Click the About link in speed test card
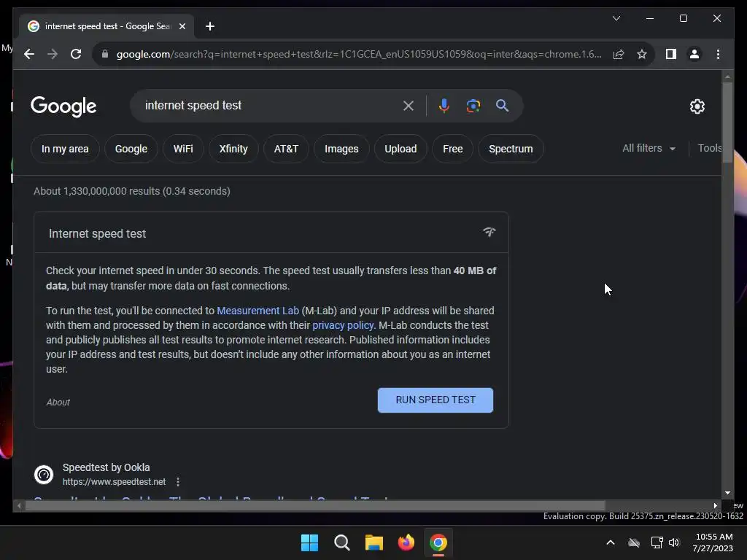The width and height of the screenshot is (747, 560). click(x=58, y=402)
